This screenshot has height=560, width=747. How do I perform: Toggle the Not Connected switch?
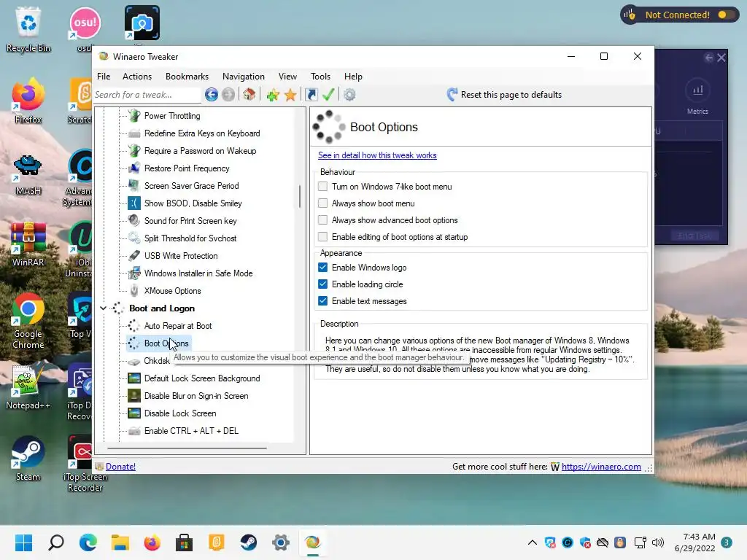(x=726, y=15)
